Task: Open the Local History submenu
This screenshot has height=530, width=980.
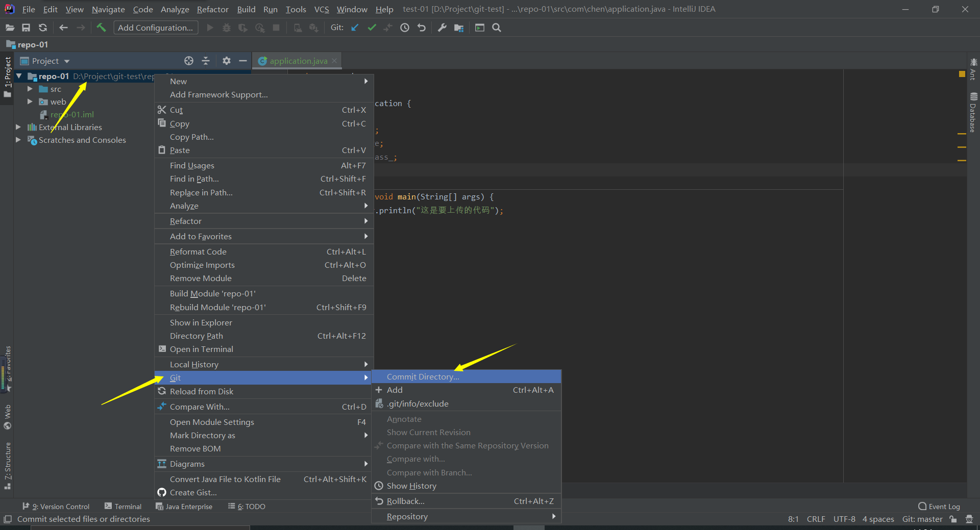Action: (264, 364)
